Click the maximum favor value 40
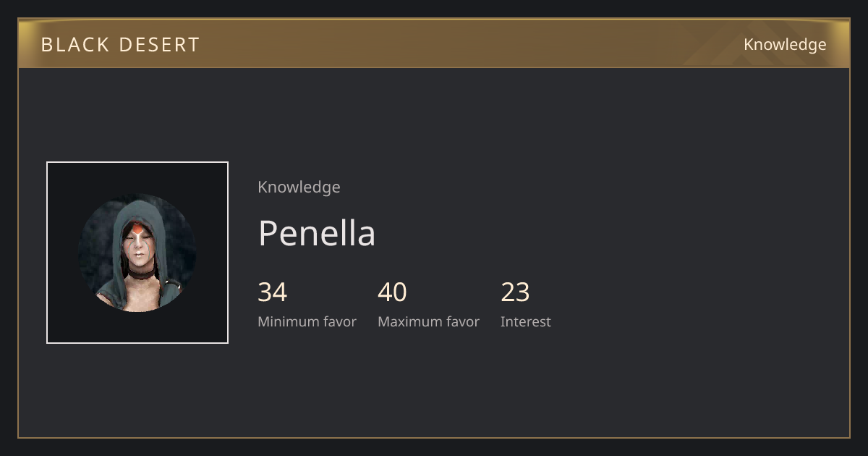Screen dimensions: 868x456 (x=392, y=292)
